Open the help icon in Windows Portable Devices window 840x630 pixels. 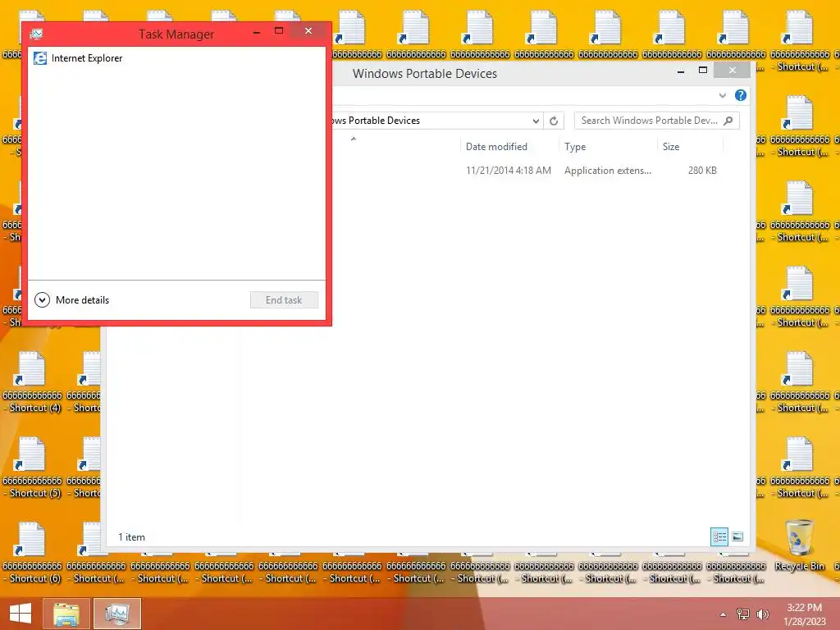(741, 95)
